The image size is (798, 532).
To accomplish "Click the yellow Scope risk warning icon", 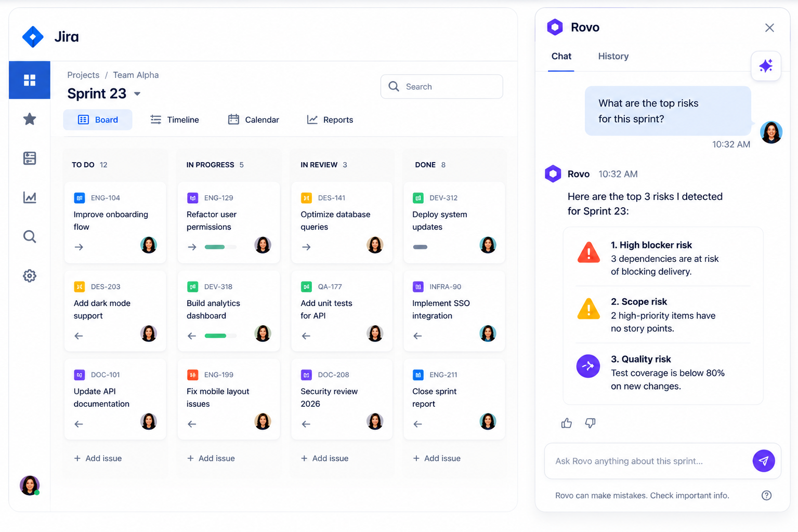I will pos(588,309).
